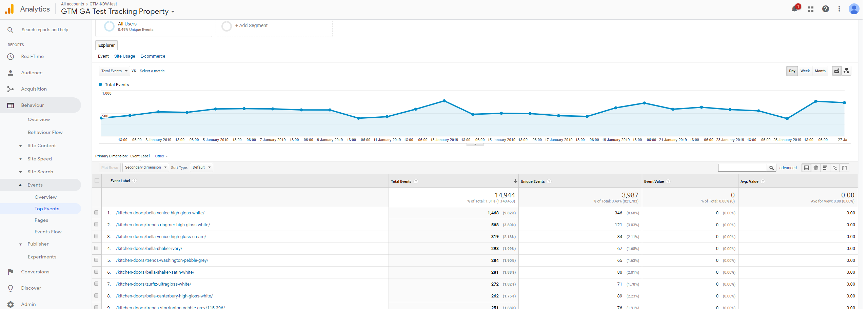Image resolution: width=868 pixels, height=310 pixels.
Task: Tick checkbox for bella-venice-high-gloss-white row
Action: (96, 213)
